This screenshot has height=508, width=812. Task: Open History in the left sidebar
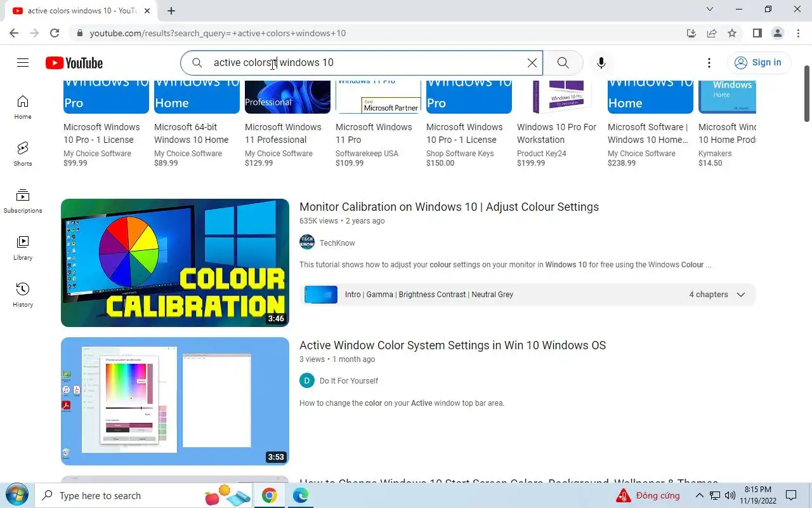(23, 295)
